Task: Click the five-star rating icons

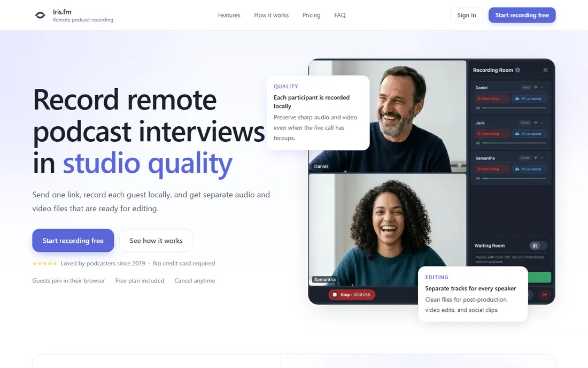Action: pos(44,263)
